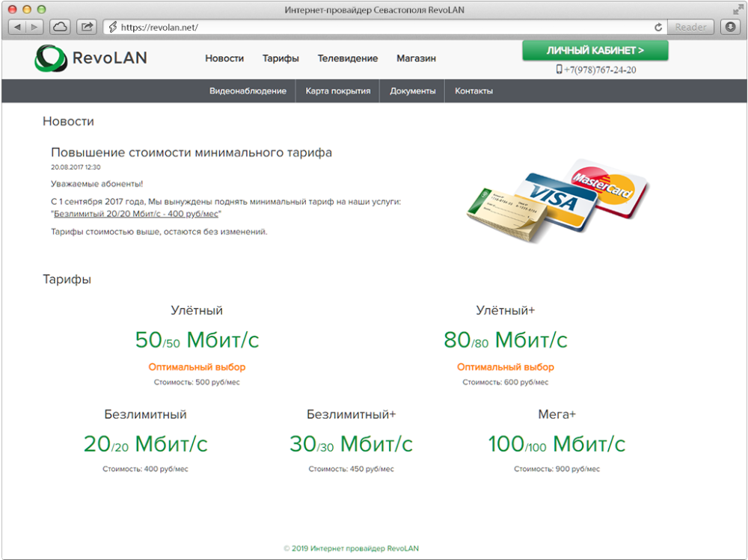Image resolution: width=748 pixels, height=560 pixels.
Task: Enter full screen using the corner arrows icon
Action: pos(738,9)
